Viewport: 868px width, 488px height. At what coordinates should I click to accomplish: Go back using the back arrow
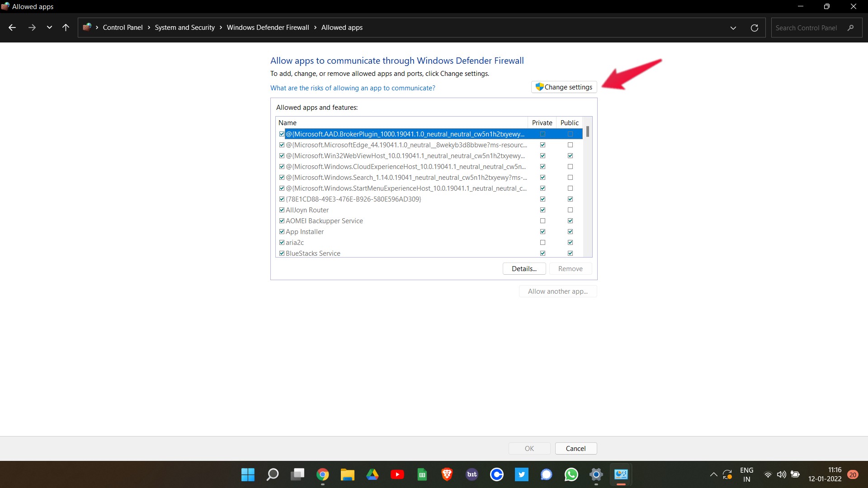tap(12, 28)
